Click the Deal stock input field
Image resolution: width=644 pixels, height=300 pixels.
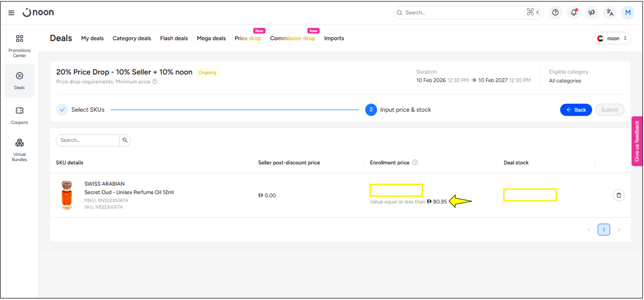pyautogui.click(x=530, y=195)
